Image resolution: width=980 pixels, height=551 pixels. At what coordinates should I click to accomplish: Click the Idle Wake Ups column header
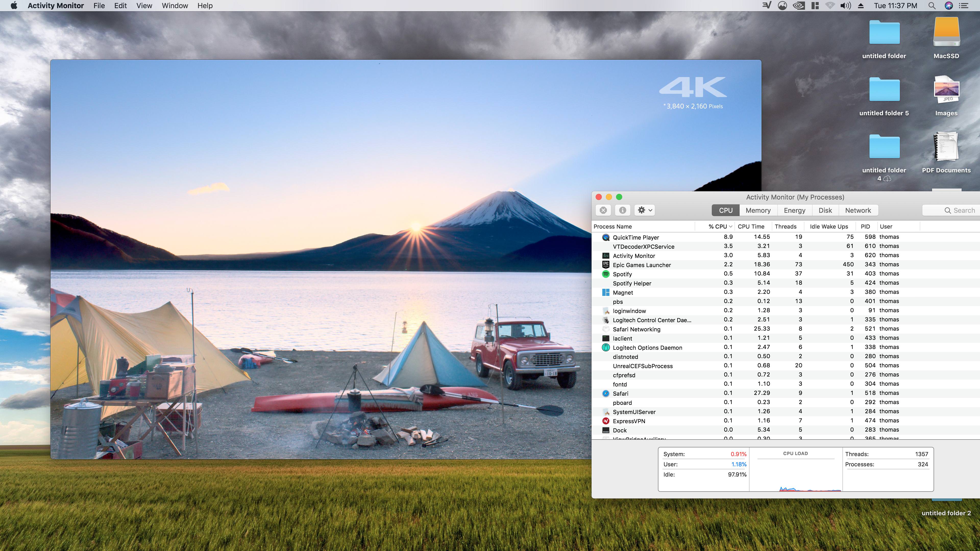point(829,227)
